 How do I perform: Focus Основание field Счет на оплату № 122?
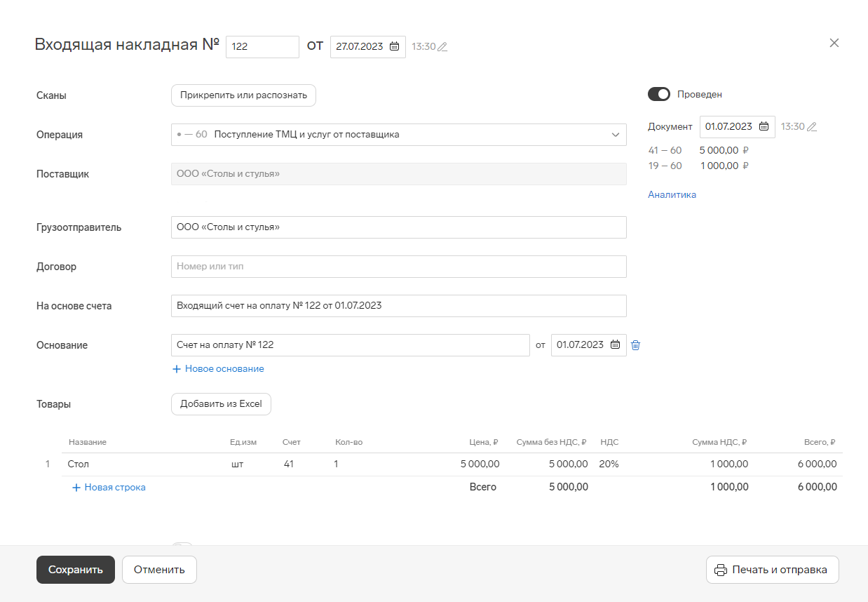350,345
